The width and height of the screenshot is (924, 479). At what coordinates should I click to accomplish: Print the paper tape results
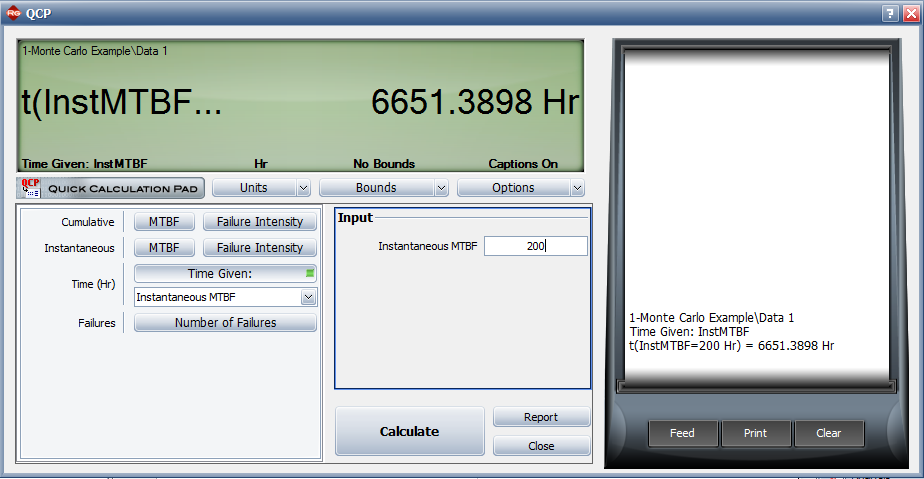755,433
